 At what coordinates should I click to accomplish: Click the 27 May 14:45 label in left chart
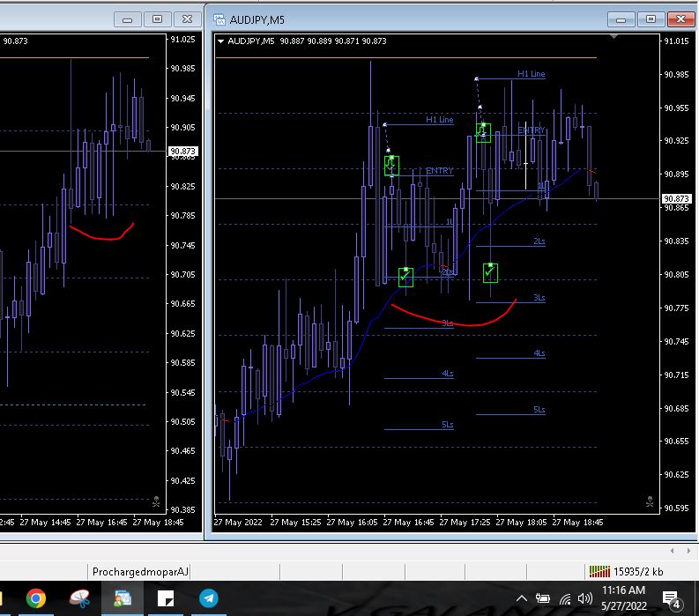pyautogui.click(x=45, y=522)
